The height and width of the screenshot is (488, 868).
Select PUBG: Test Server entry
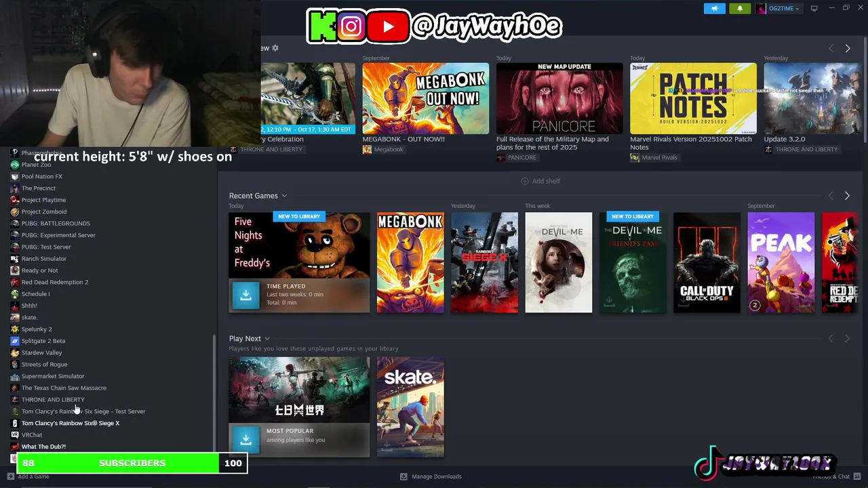tap(46, 247)
